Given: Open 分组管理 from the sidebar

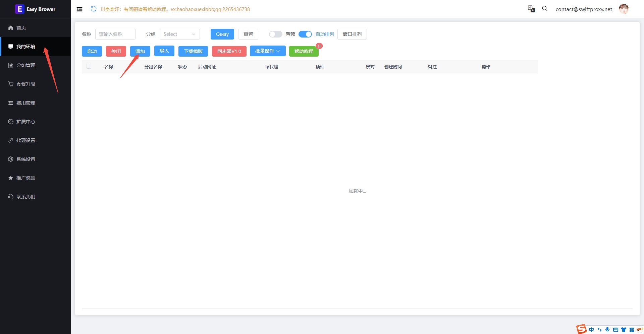Looking at the screenshot, I should [x=26, y=65].
